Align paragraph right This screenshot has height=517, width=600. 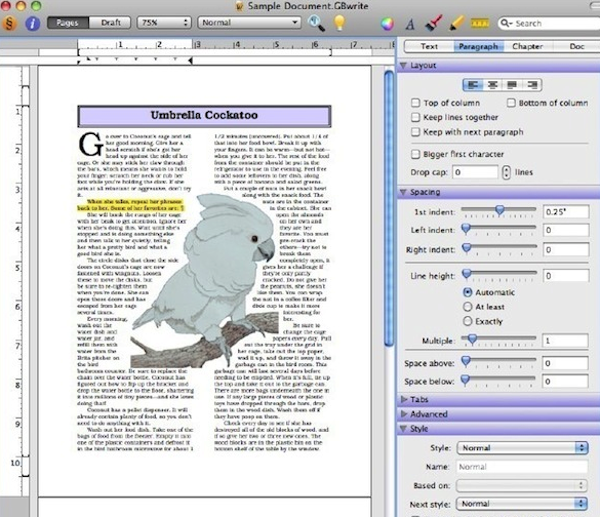[532, 85]
